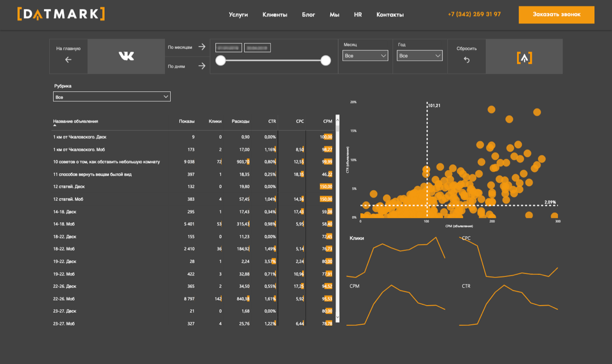This screenshot has width=612, height=364.
Task: Click the back arrow under На главную
Action: (68, 60)
